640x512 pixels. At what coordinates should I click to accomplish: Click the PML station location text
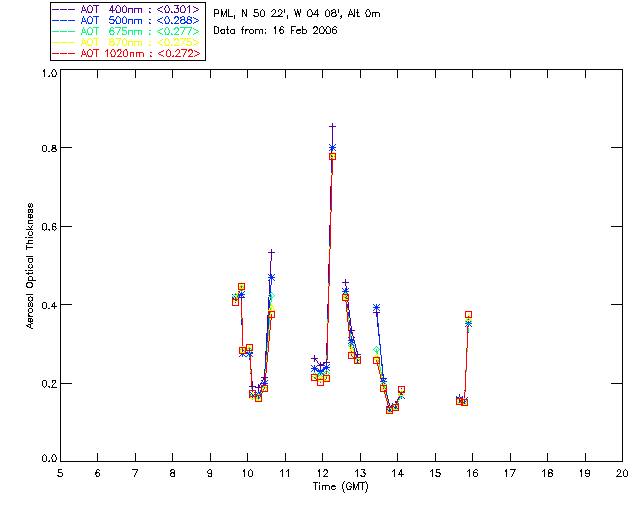(x=297, y=14)
